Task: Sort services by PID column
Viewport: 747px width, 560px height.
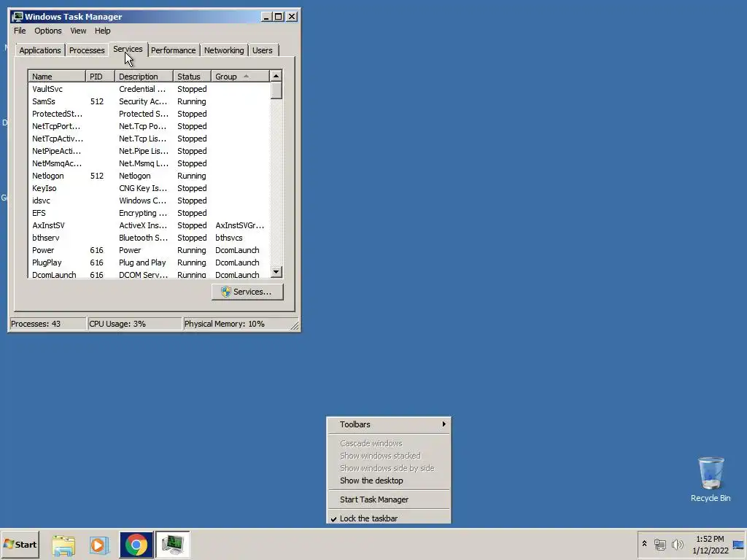Action: [101, 77]
